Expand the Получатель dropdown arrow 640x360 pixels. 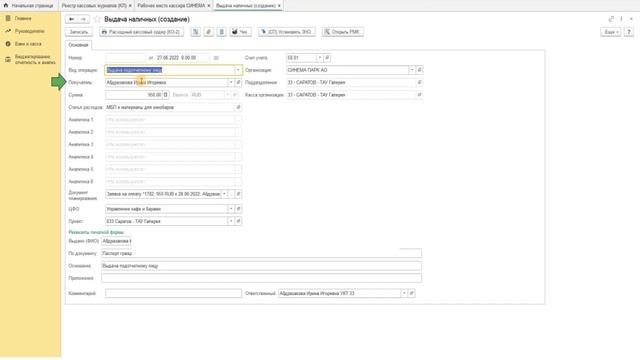231,82
